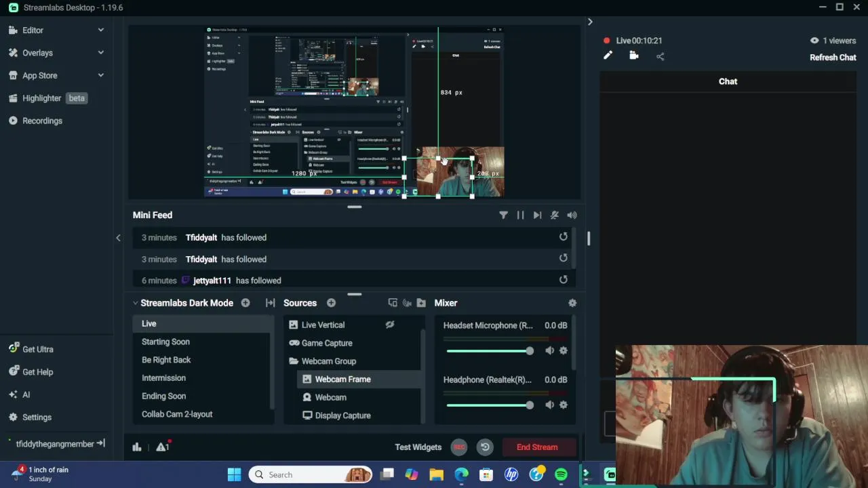Select the Ending Soon scene
Screen dimensions: 868x488
pyautogui.click(x=201, y=396)
